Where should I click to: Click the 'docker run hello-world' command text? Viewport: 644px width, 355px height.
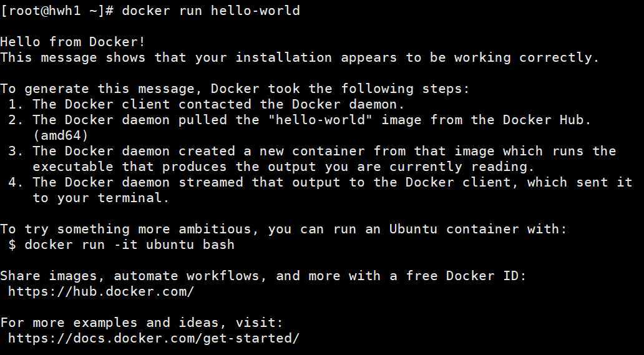point(211,10)
